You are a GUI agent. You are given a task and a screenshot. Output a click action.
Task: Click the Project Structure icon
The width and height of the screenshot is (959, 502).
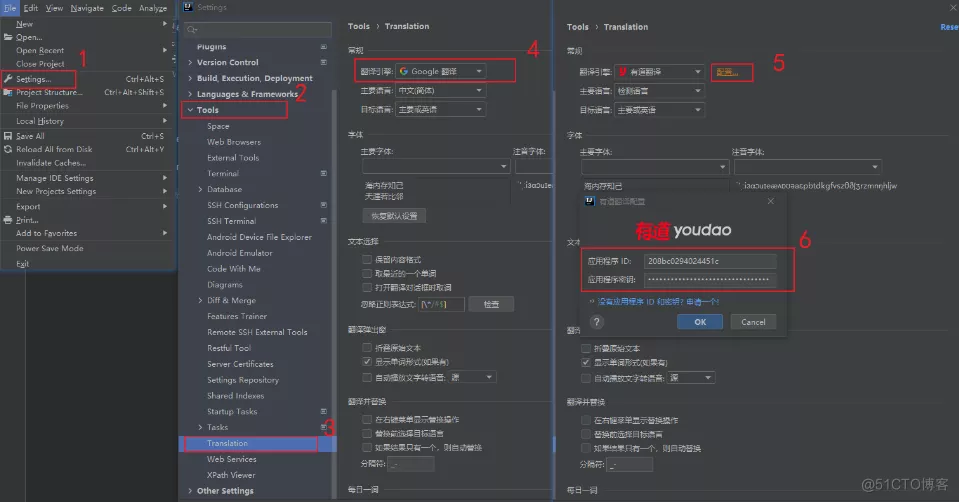point(8,92)
